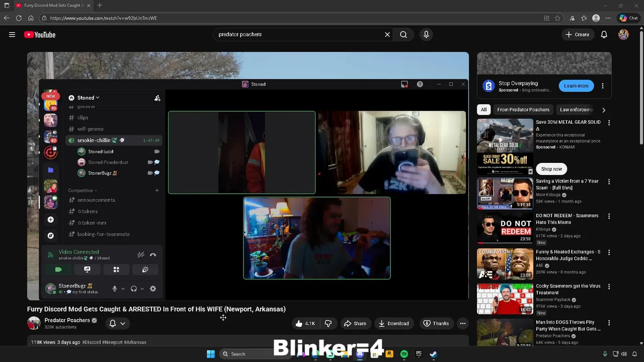Viewport: 644px width, 362px height.
Task: Go back with the browser back arrow
Action: pos(7,18)
